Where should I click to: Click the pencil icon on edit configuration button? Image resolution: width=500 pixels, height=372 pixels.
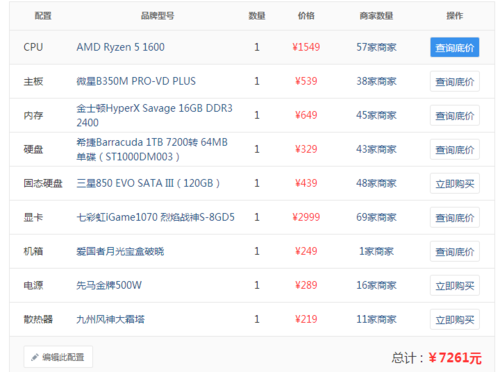click(35, 357)
